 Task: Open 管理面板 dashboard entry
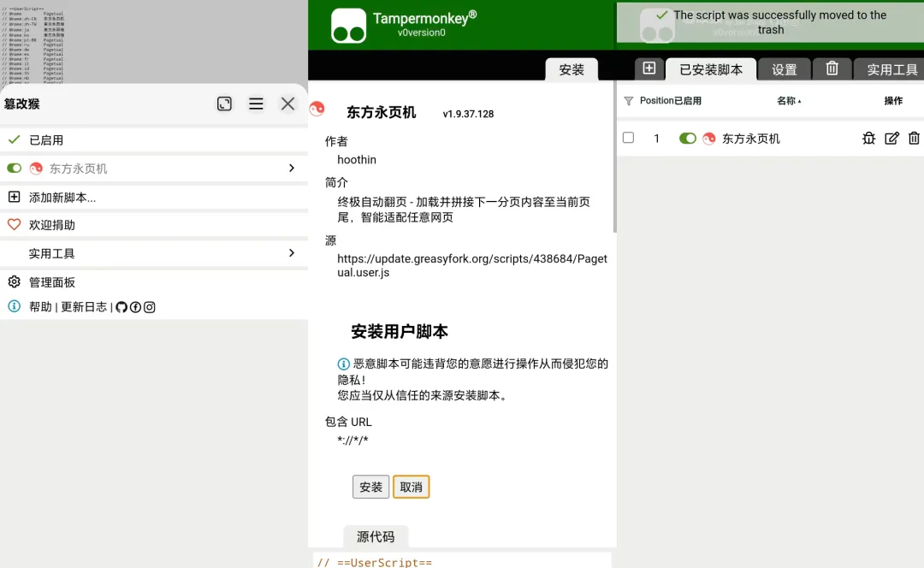pyautogui.click(x=154, y=282)
